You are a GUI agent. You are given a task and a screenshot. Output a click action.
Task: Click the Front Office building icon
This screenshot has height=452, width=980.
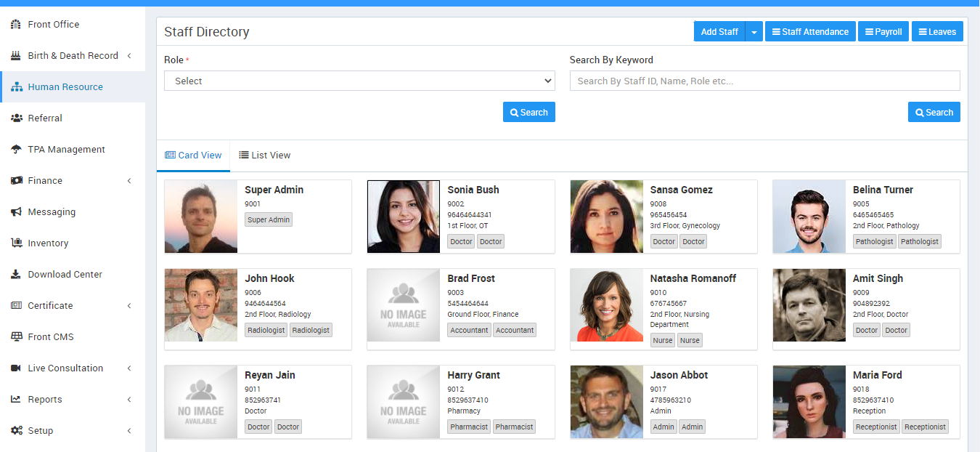point(16,25)
